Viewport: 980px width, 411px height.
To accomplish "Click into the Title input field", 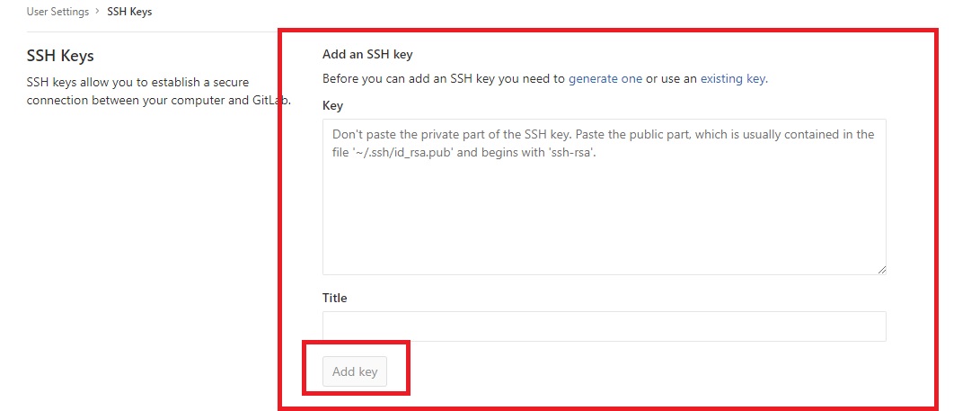I will tap(604, 326).
